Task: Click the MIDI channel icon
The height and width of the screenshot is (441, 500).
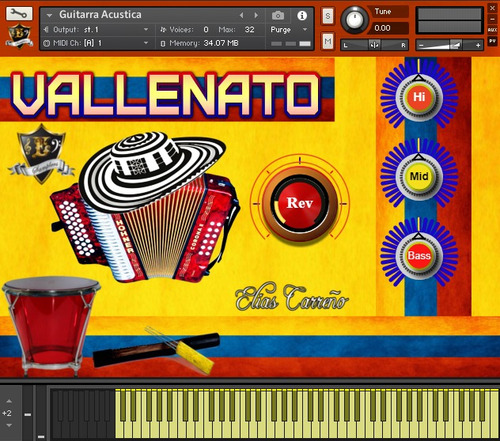Action: [47, 43]
